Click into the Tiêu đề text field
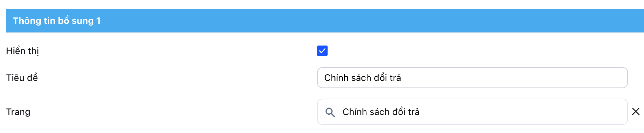The image size is (644, 133). 472,78
